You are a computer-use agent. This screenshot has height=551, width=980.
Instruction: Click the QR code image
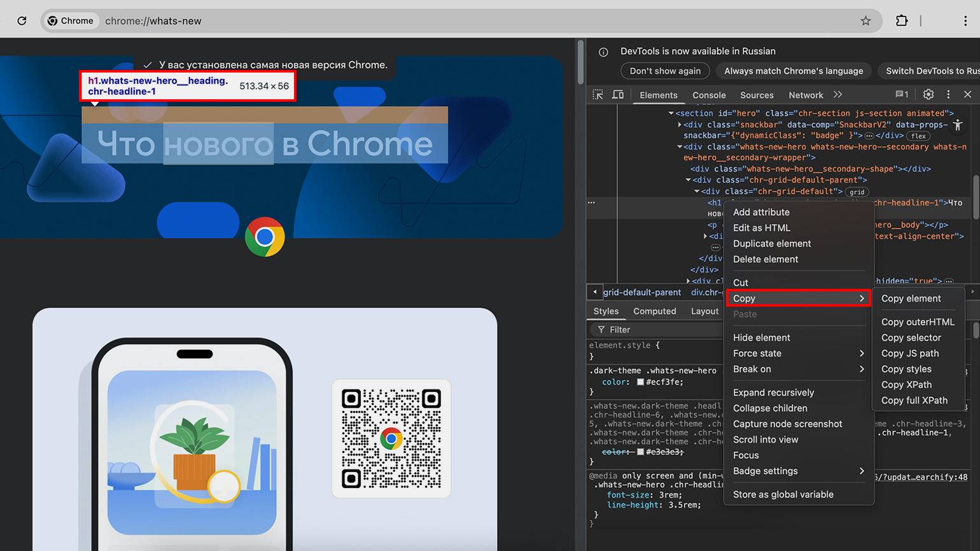point(391,438)
